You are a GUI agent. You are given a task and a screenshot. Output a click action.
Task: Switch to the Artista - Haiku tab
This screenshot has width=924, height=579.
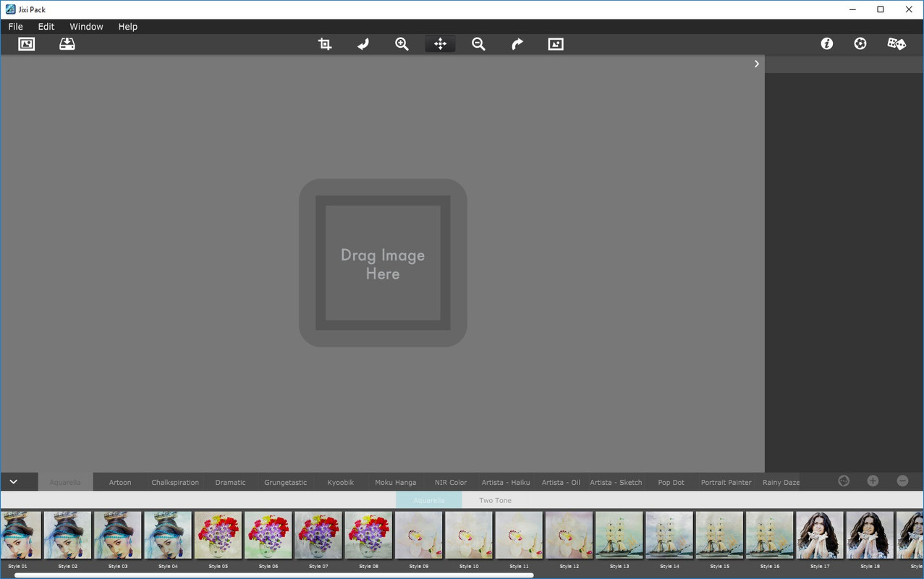coord(506,482)
